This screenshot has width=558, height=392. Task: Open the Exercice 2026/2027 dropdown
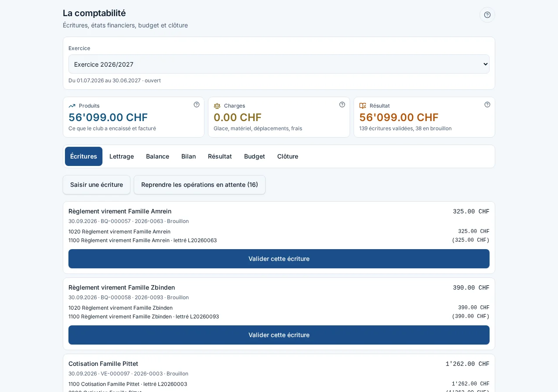click(x=279, y=64)
